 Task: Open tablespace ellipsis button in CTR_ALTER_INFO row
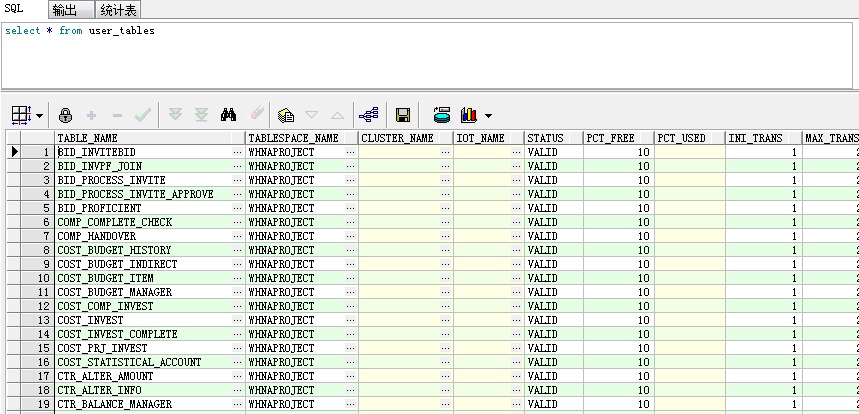351,390
